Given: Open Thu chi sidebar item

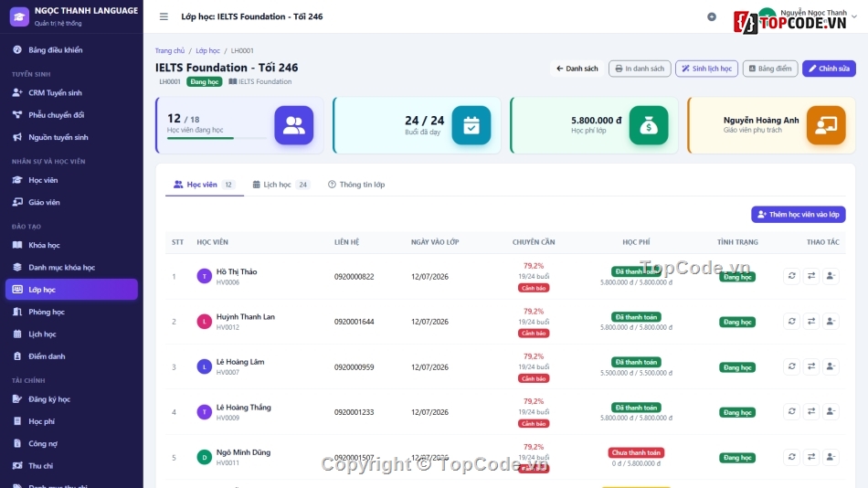Looking at the screenshot, I should 71,465.
